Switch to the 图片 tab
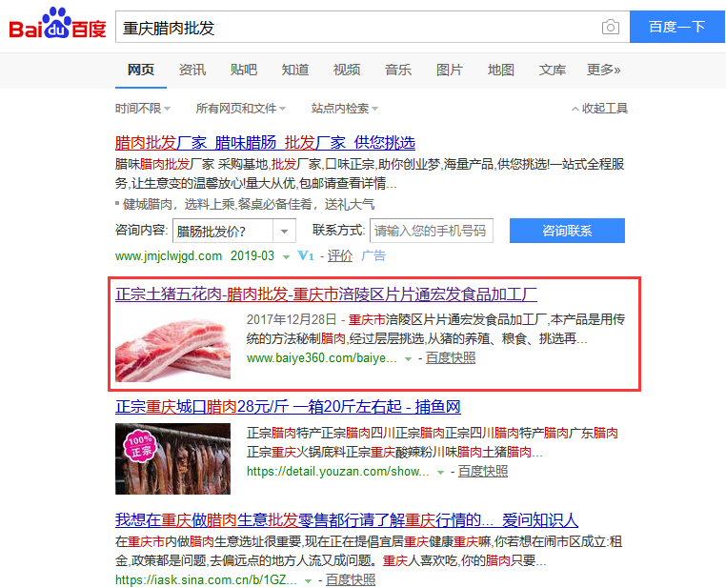The height and width of the screenshot is (588, 726). (x=449, y=70)
